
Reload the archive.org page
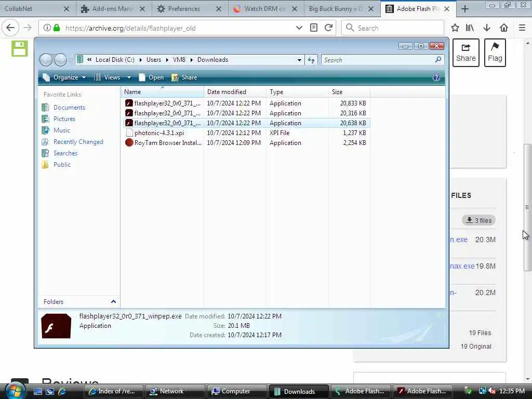328,28
